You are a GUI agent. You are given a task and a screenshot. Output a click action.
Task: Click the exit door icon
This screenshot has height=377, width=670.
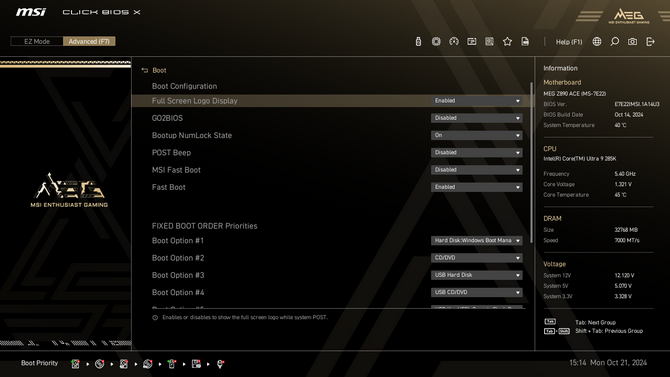click(650, 41)
